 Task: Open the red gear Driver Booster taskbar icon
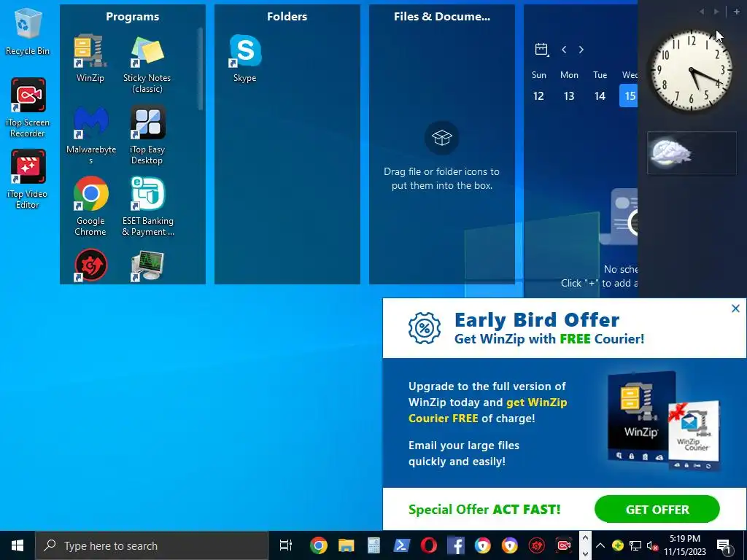[x=537, y=545]
